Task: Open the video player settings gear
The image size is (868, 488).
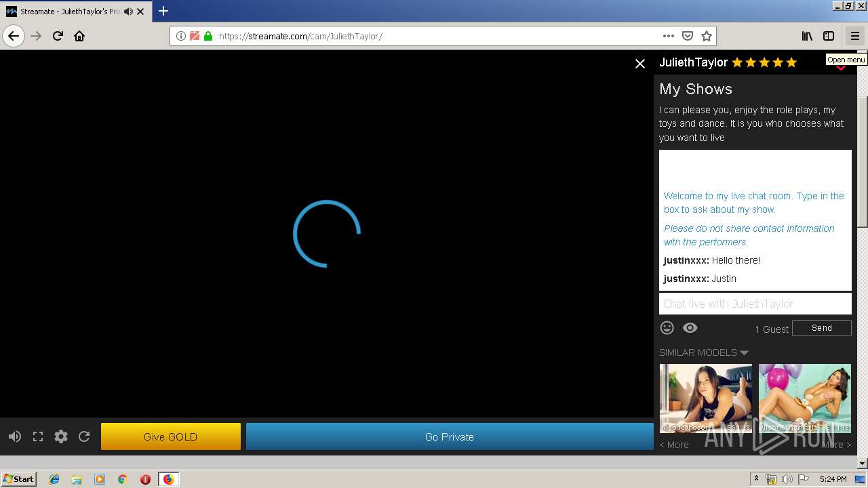Action: [61, 436]
